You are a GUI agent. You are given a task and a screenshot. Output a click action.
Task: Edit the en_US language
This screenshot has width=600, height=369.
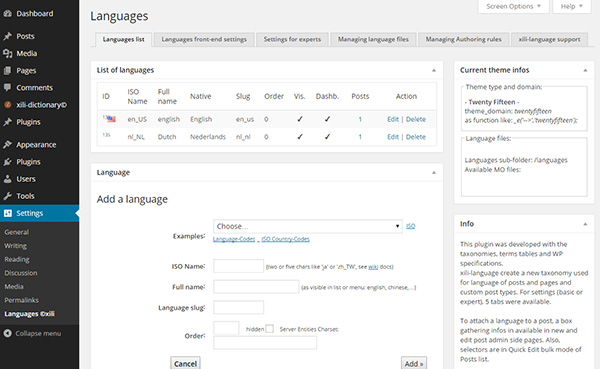pyautogui.click(x=393, y=119)
